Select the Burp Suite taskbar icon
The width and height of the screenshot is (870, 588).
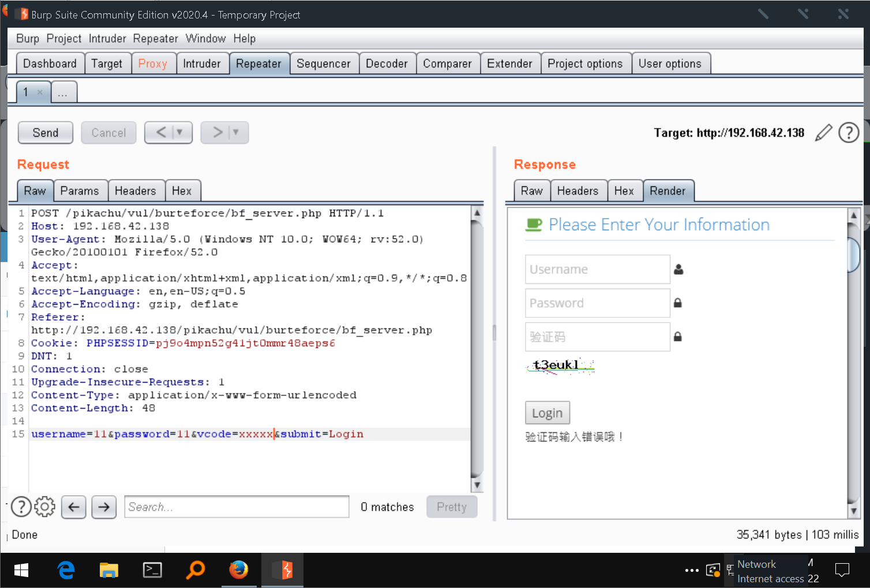[282, 570]
